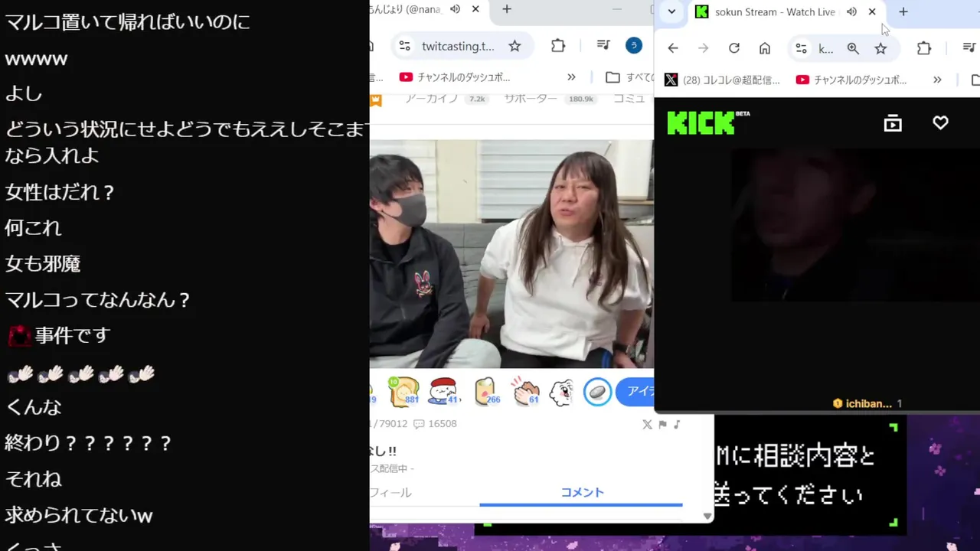Send the red beret character item 41
Screen dimensions: 980x551
(443, 392)
